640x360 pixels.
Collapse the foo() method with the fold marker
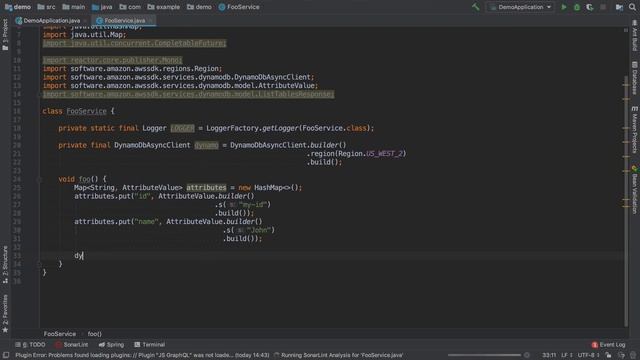[40, 179]
